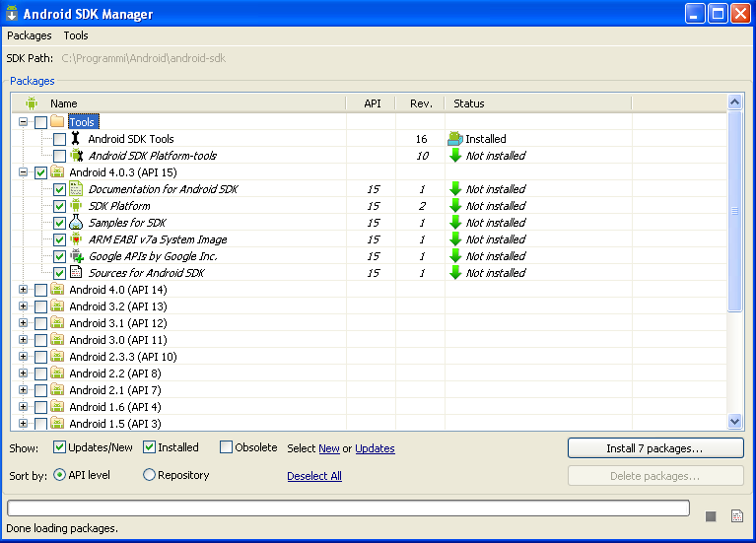Click the Rev. column header
Image resolution: width=756 pixels, height=543 pixels.
421,103
